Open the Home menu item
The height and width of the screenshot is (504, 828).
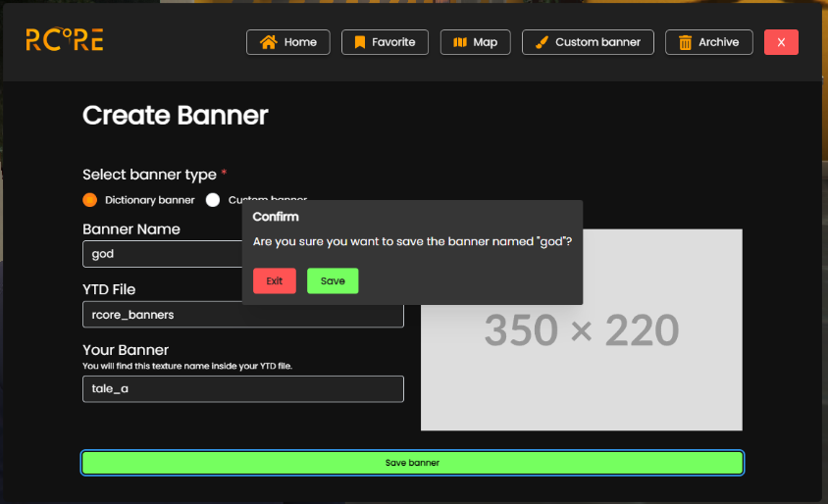[300, 42]
